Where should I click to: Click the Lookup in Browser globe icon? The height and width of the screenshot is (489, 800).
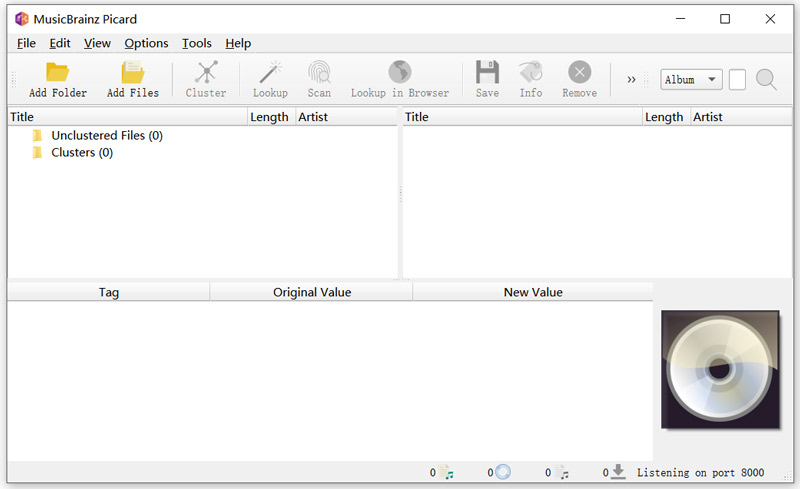[x=400, y=72]
